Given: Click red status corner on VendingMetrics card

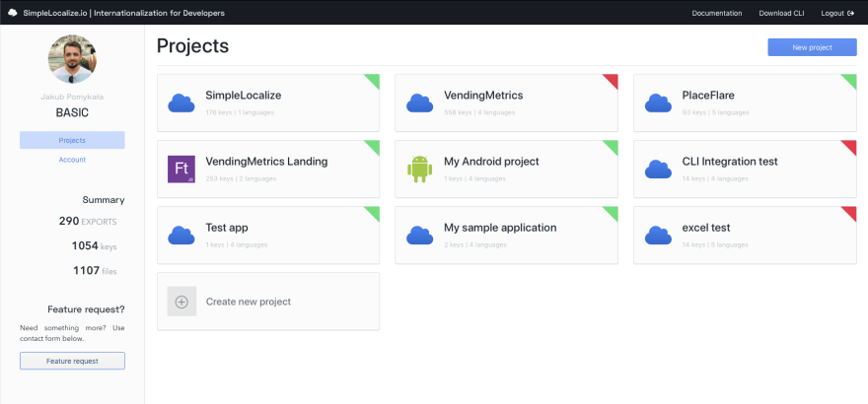Looking at the screenshot, I should (x=613, y=80).
